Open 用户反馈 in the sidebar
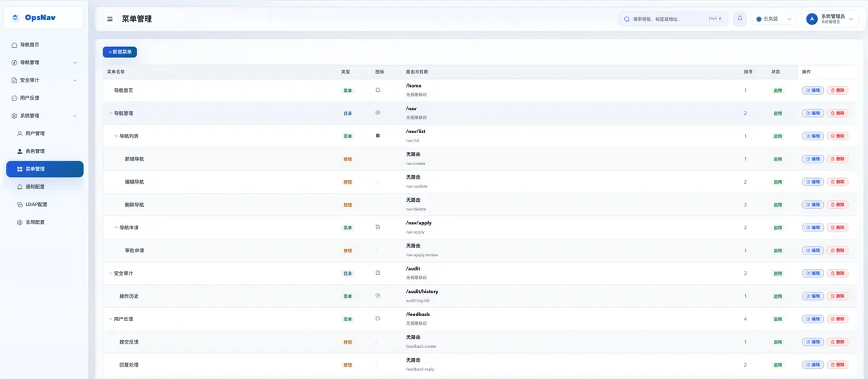Image resolution: width=868 pixels, height=379 pixels. click(45, 98)
